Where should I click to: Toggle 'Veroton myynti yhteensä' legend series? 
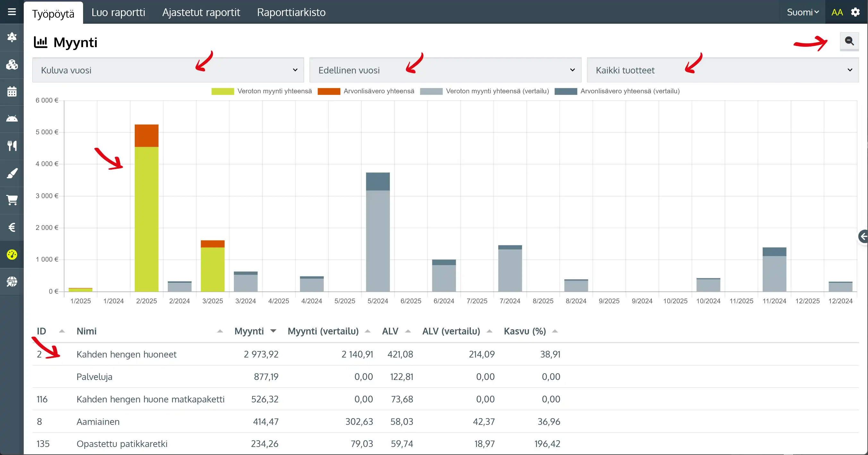261,91
